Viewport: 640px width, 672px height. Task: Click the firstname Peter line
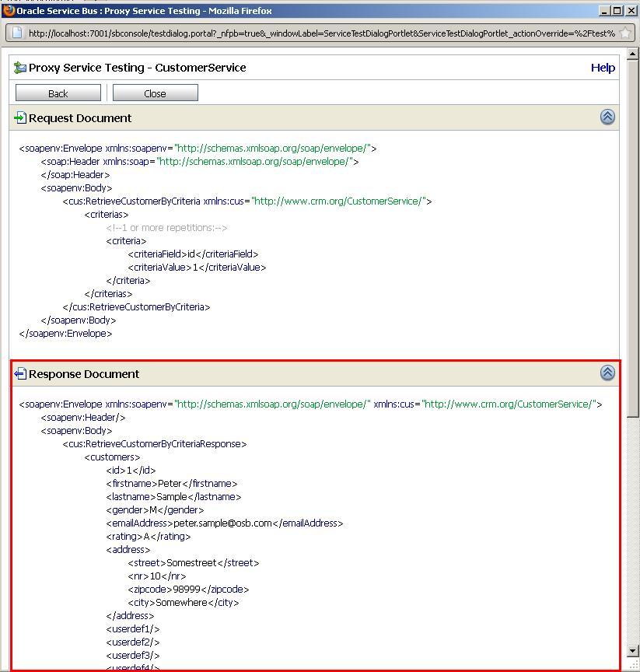(172, 484)
